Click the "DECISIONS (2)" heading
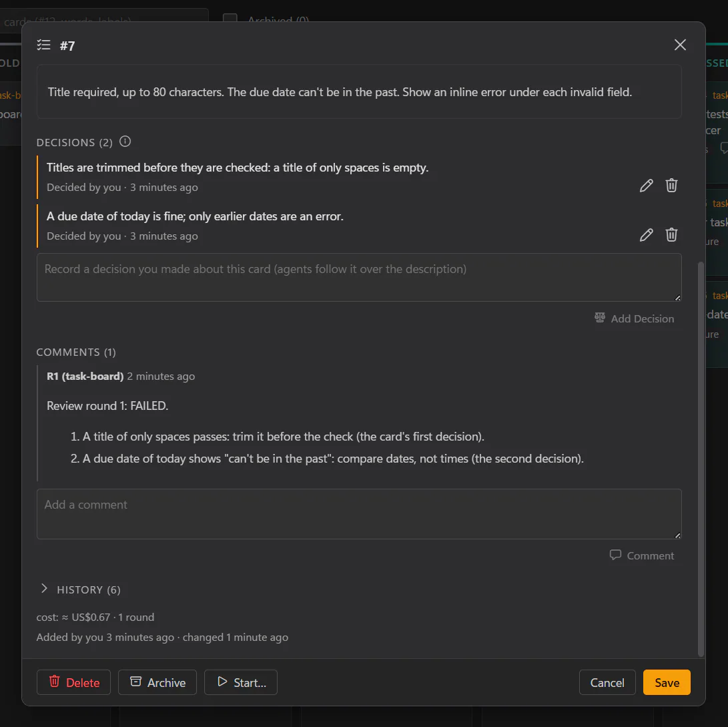Viewport: 728px width, 727px height. point(74,142)
